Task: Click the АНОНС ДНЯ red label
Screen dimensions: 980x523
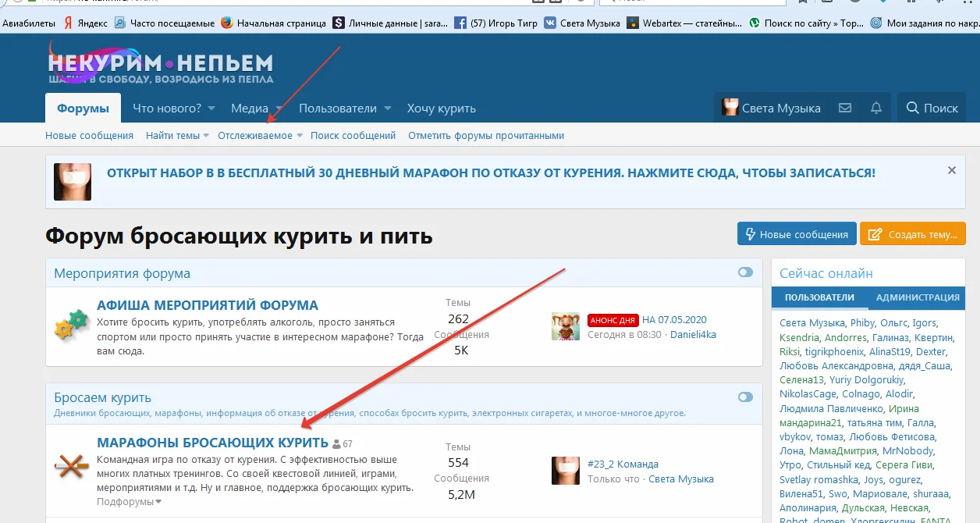Action: pyautogui.click(x=612, y=320)
